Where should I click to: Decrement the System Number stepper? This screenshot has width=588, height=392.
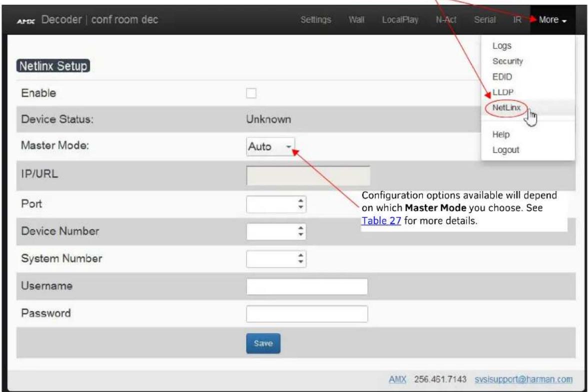(x=301, y=262)
